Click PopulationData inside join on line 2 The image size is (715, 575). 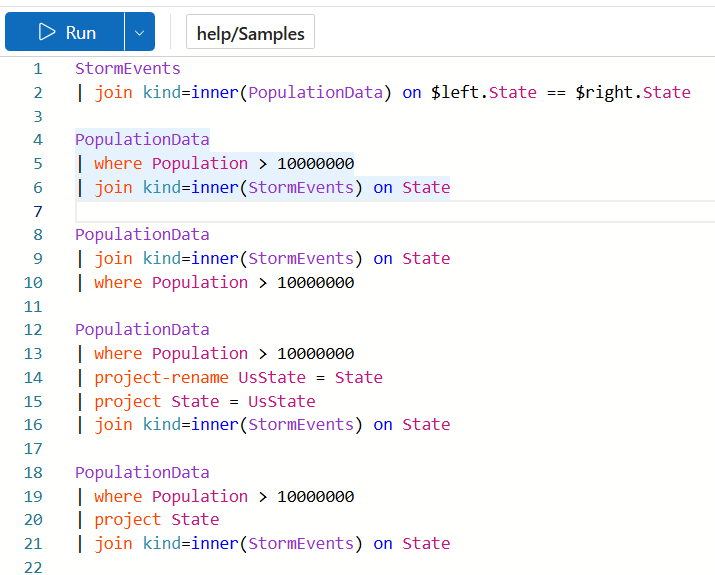coord(316,93)
